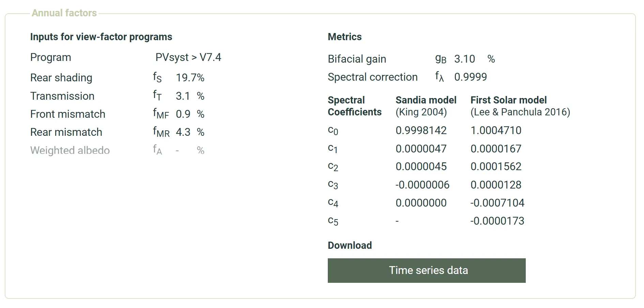Click the Sandia c1 value 0.0000047

click(x=421, y=149)
